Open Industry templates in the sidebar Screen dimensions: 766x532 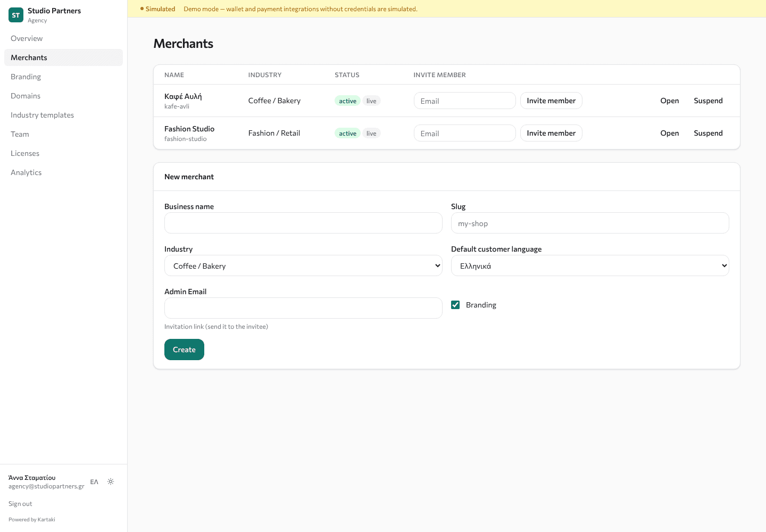(x=63, y=115)
